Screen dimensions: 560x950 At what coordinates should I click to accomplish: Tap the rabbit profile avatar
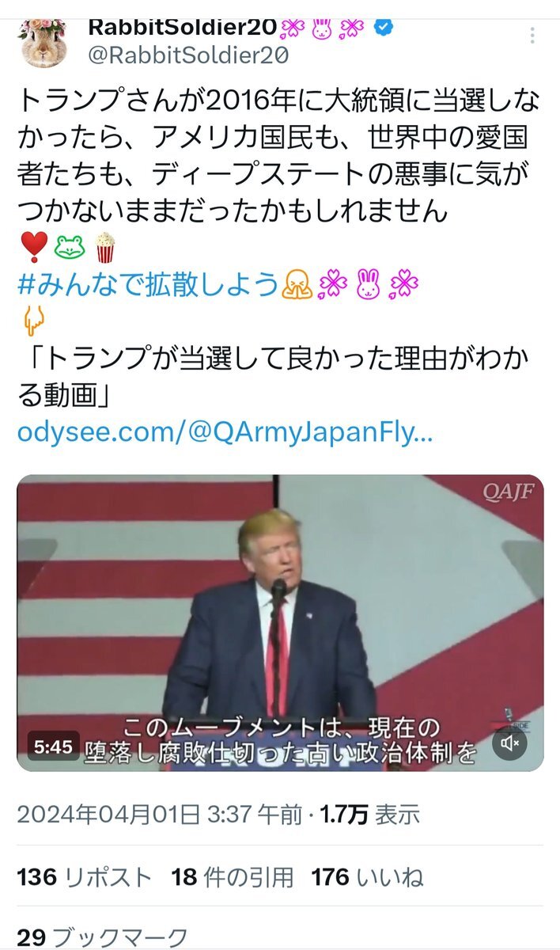pyautogui.click(x=43, y=41)
